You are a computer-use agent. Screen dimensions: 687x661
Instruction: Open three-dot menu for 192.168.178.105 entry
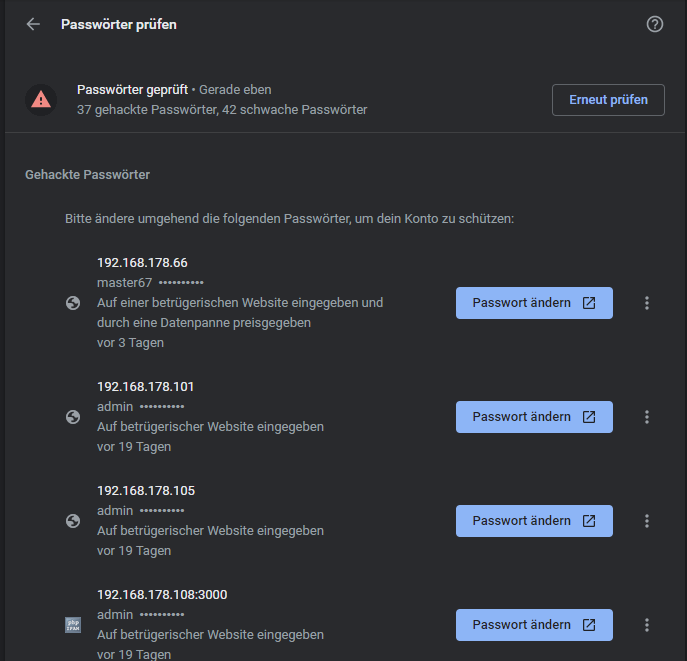click(647, 521)
